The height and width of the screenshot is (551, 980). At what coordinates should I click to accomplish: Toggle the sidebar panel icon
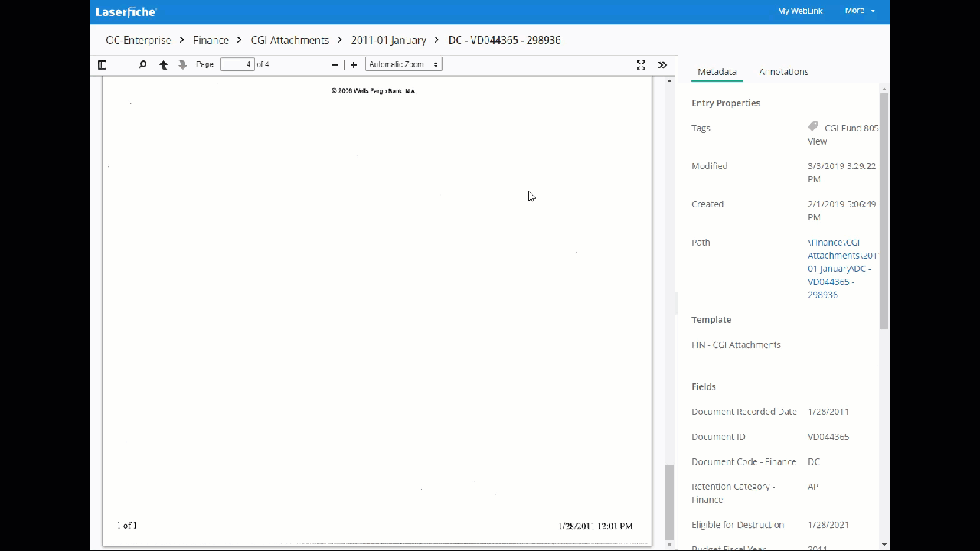(x=102, y=65)
